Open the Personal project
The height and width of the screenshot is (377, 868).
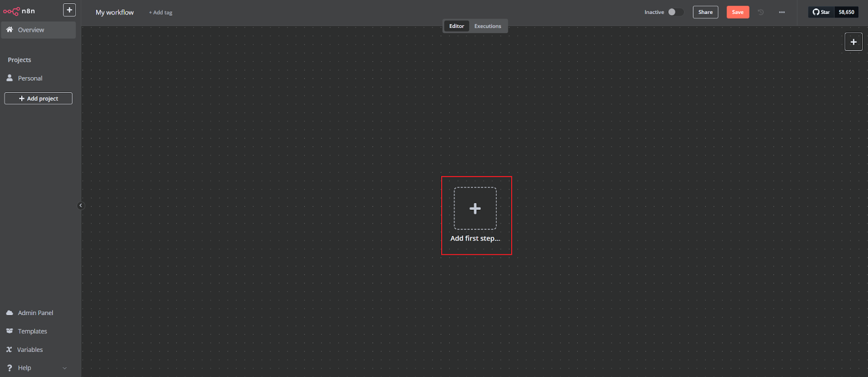(30, 78)
